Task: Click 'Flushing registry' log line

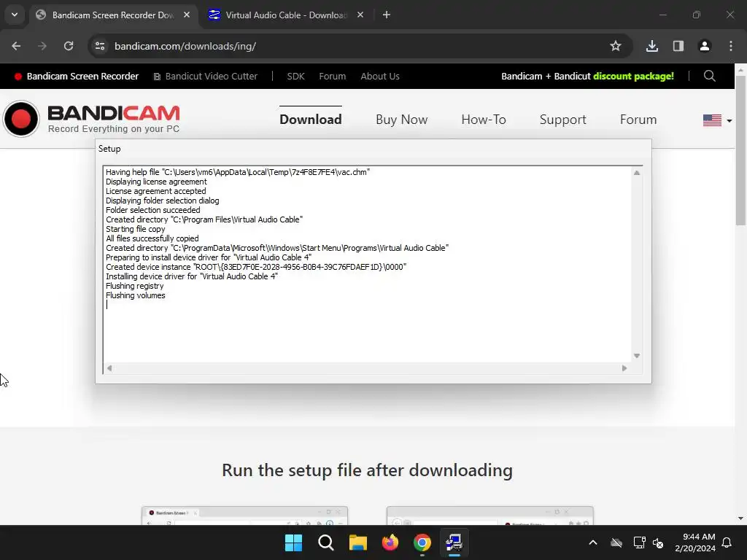Action: (134, 286)
